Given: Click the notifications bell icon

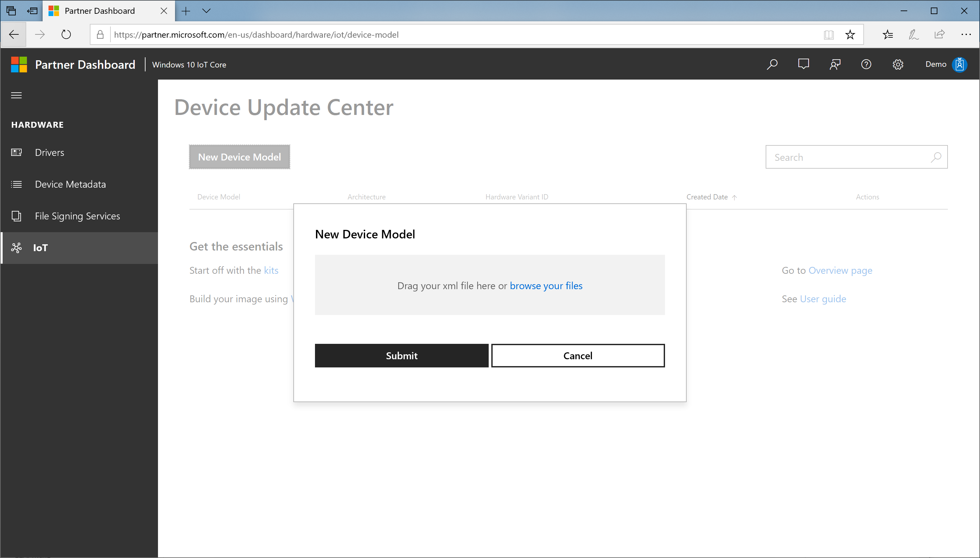Looking at the screenshot, I should click(x=804, y=64).
